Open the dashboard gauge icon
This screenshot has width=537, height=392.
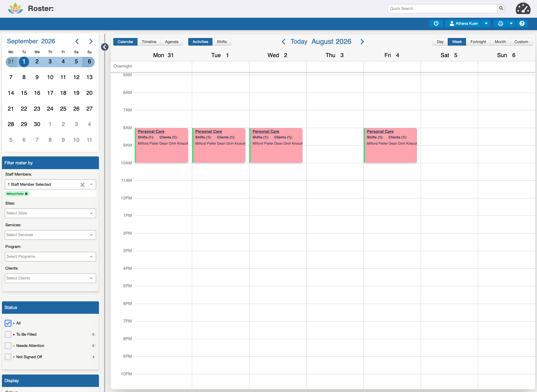(523, 8)
